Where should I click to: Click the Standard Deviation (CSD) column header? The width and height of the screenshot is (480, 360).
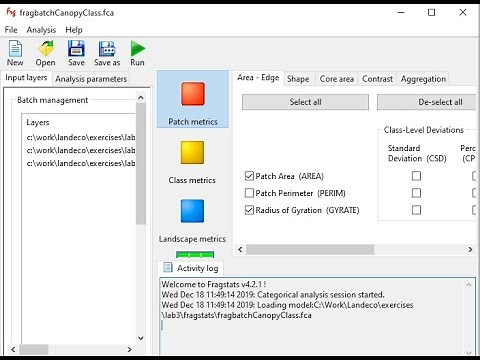[417, 153]
